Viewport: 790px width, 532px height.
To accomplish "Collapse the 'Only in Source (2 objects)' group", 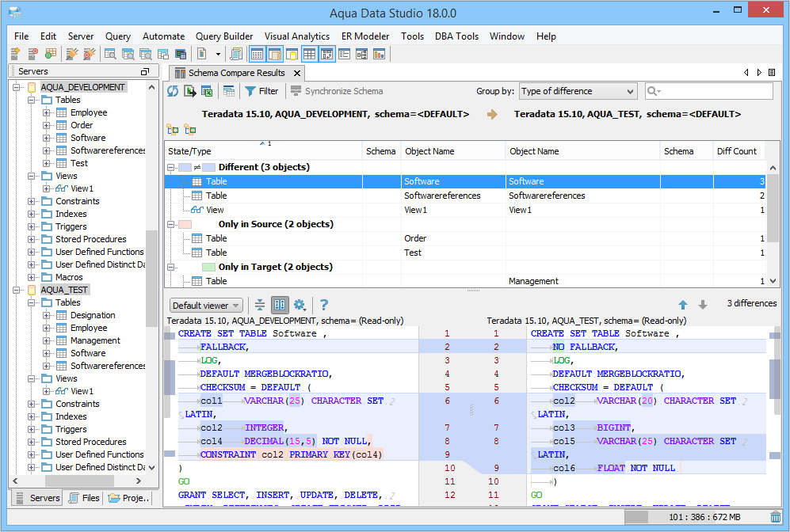I will click(x=171, y=225).
